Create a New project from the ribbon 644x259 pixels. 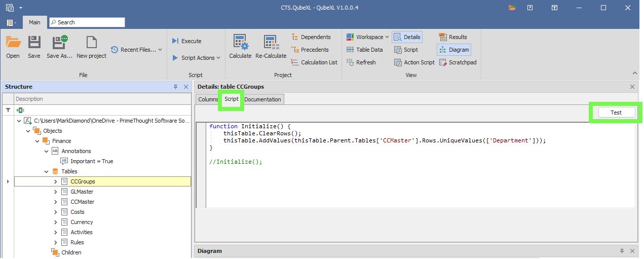click(91, 47)
